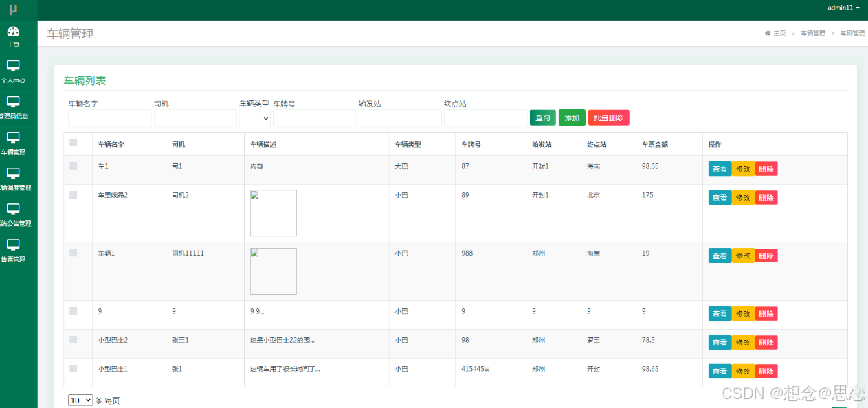The image size is (868, 408).
Task: Click the 大巴 vehicle type cell
Action: 401,166
